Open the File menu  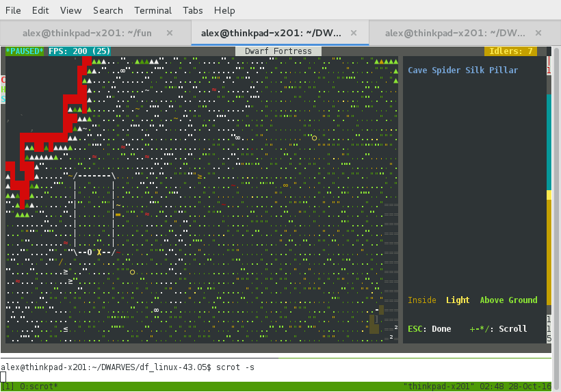click(x=13, y=10)
